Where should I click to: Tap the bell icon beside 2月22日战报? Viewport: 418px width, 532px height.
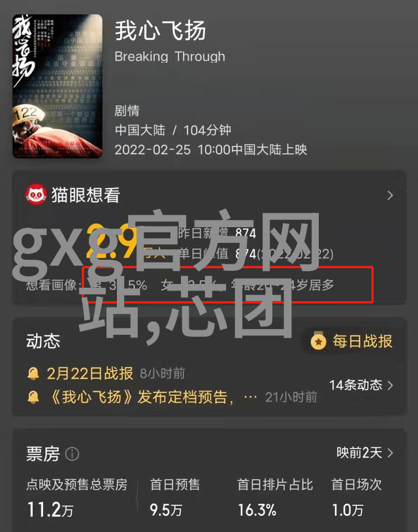[x=33, y=374]
